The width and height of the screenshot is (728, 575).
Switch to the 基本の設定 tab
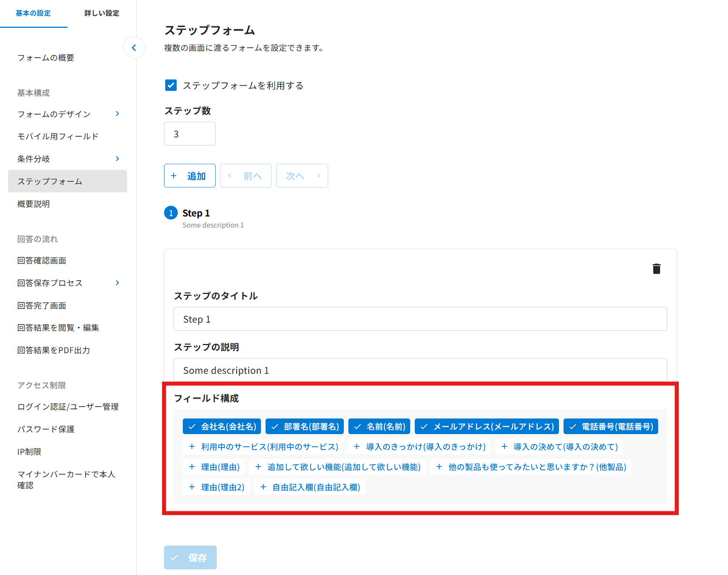point(33,13)
